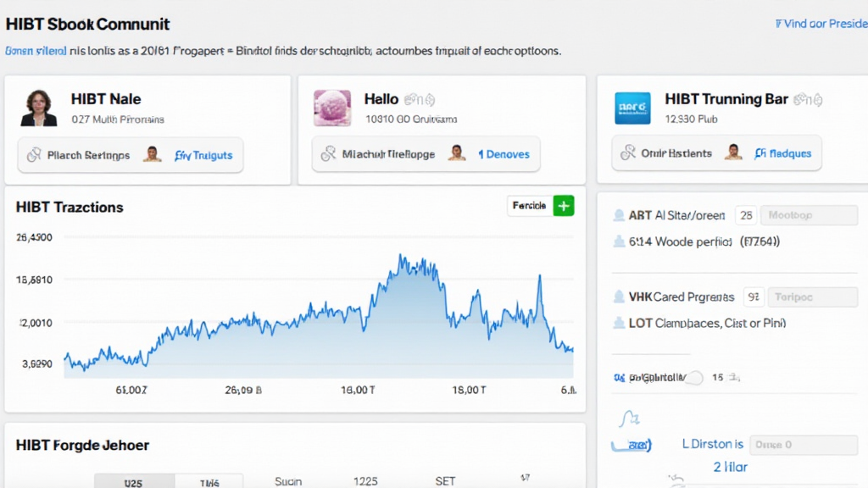
Task: Open the 1 Denoves link
Action: click(504, 154)
